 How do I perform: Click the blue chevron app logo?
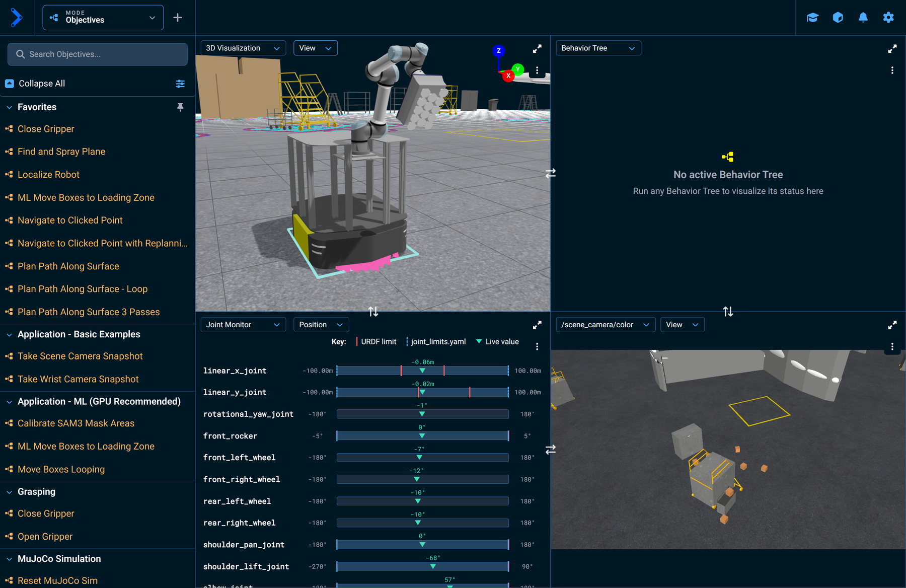pyautogui.click(x=17, y=18)
